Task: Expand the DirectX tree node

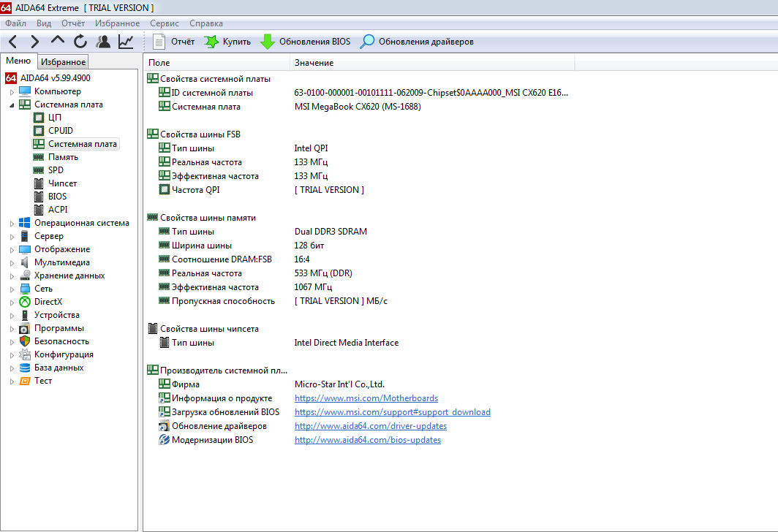Action: (12, 303)
